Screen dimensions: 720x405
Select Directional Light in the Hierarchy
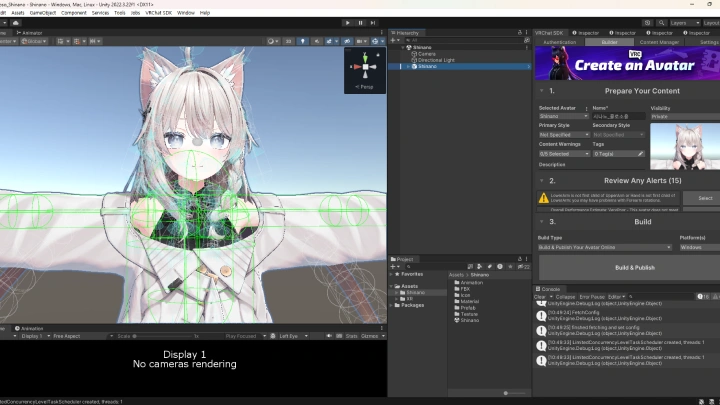436,60
